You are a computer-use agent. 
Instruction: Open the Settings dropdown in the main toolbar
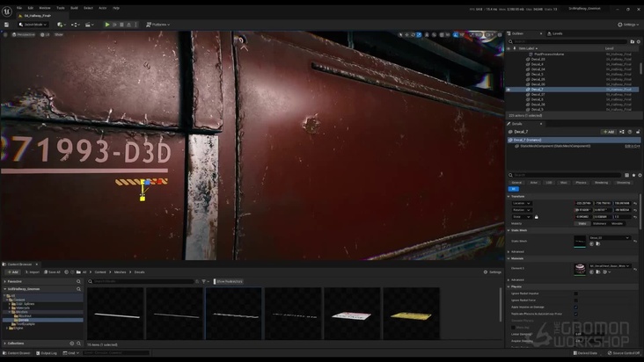click(628, 25)
